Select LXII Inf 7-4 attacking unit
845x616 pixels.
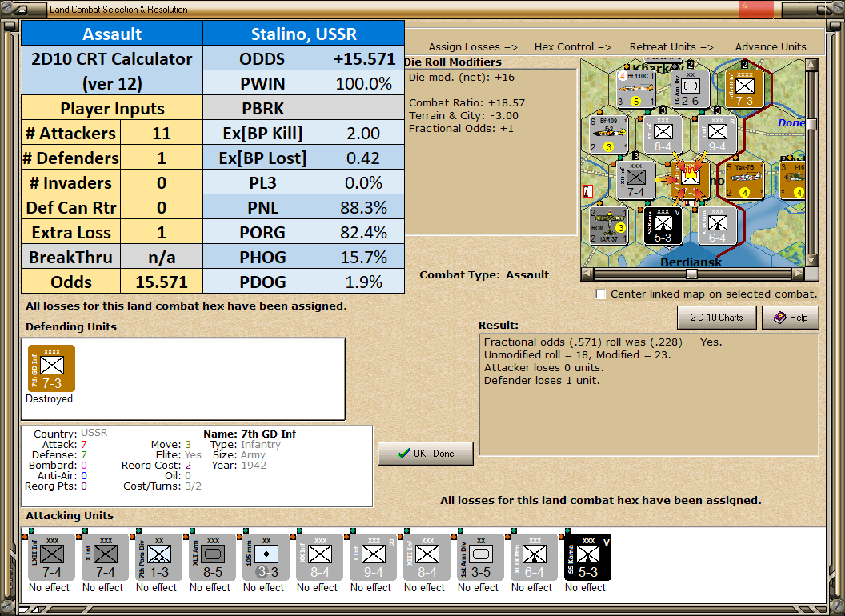[x=51, y=558]
